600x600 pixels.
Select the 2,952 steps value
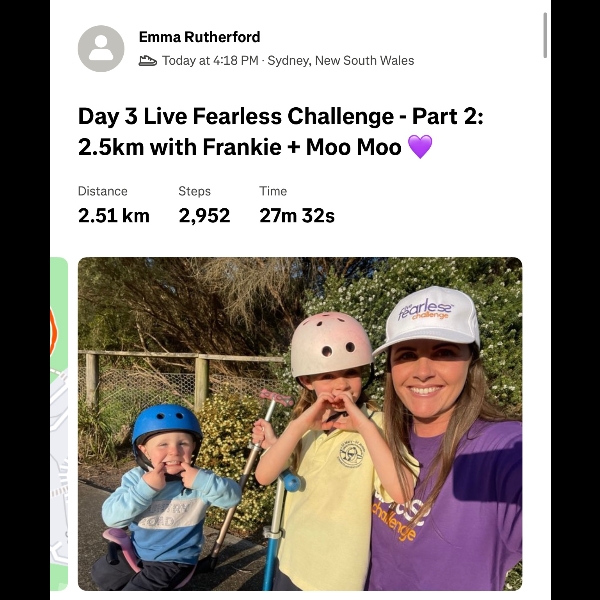click(204, 215)
